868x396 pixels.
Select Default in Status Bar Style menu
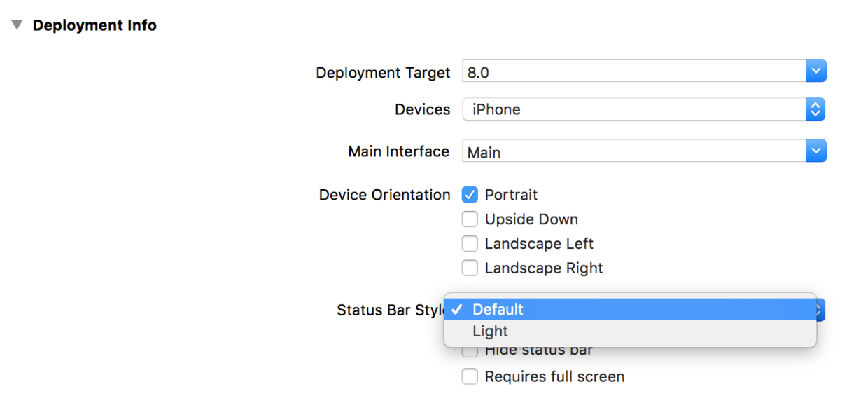click(x=498, y=309)
